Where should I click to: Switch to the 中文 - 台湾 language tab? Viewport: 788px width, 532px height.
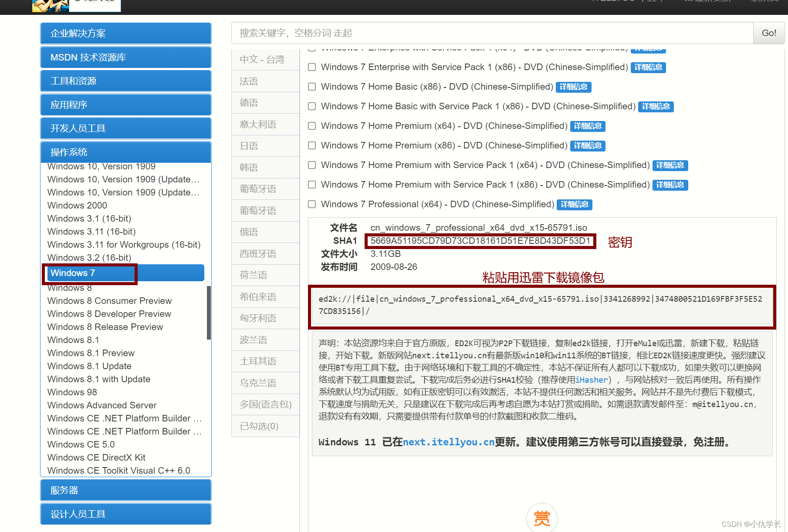[x=265, y=60]
